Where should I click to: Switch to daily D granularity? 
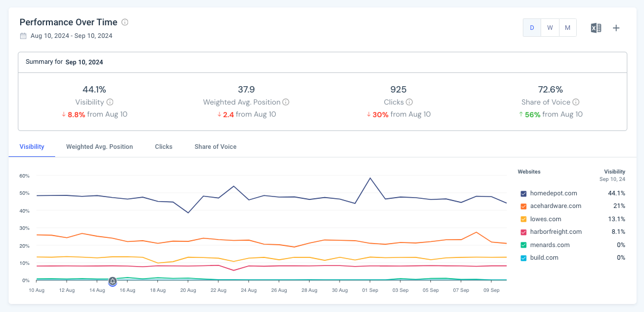coord(532,28)
